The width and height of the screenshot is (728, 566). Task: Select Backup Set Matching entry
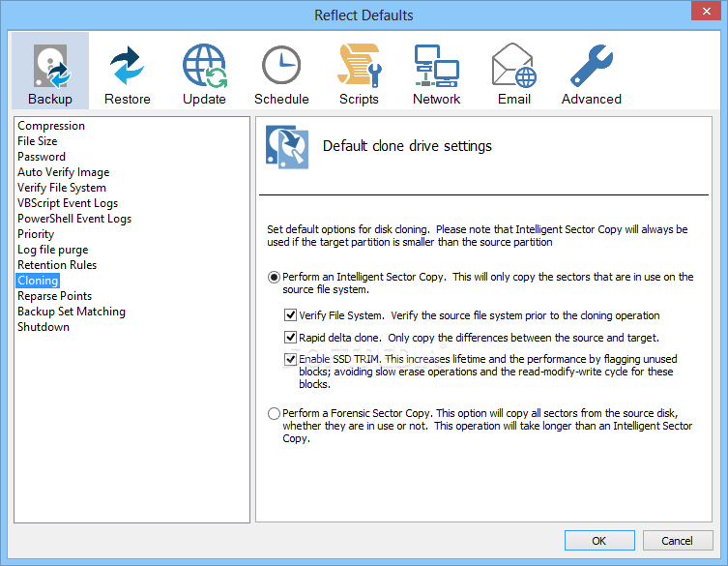(72, 312)
